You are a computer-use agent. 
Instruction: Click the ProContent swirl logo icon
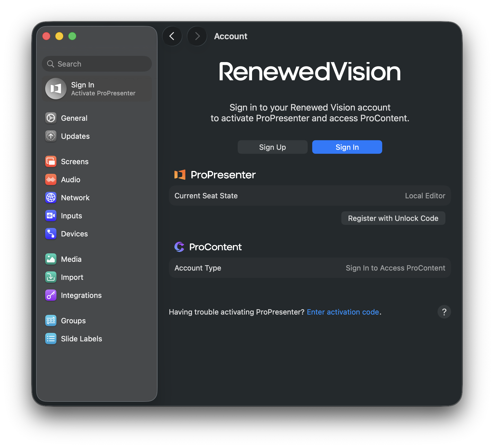coord(179,247)
